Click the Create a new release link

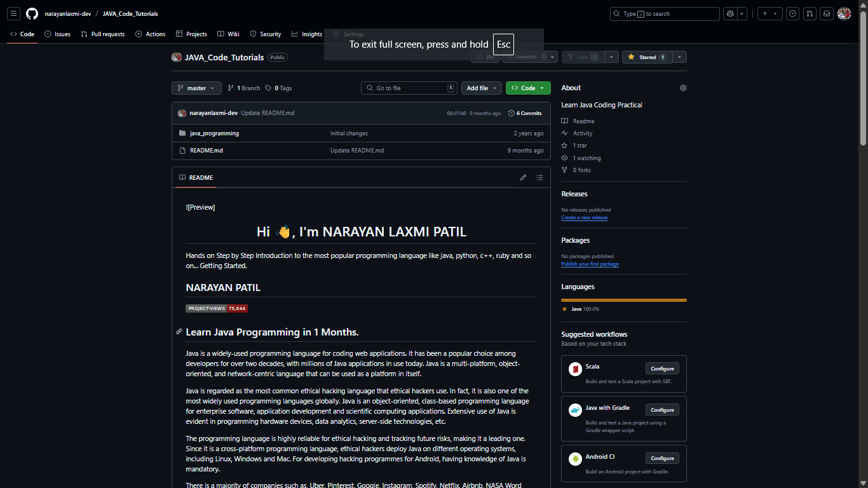coord(584,217)
